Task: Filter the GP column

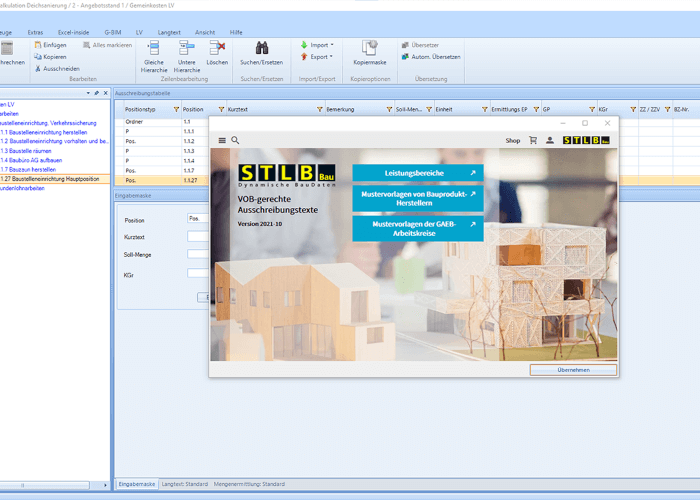Action: tap(592, 109)
